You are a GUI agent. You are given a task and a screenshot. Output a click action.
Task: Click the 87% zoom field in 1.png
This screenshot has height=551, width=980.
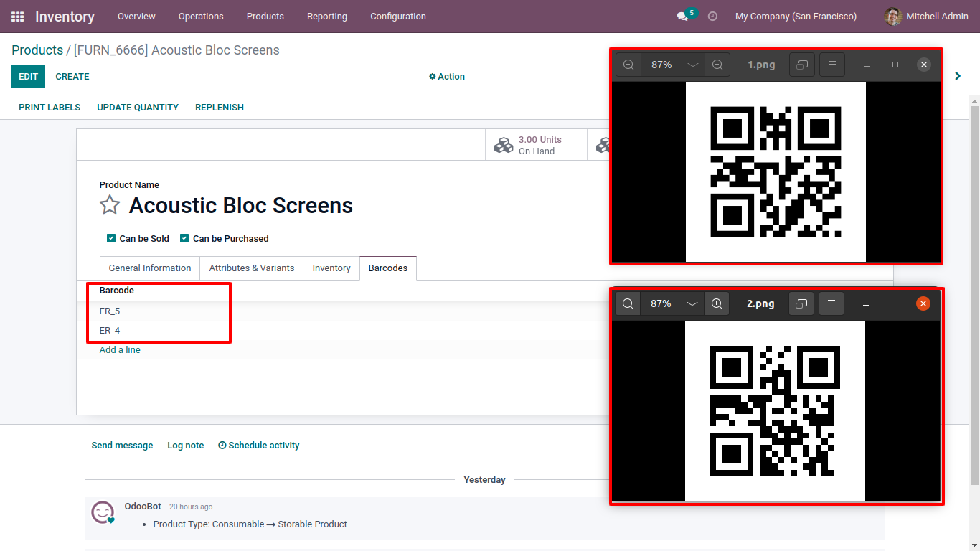[x=661, y=65]
